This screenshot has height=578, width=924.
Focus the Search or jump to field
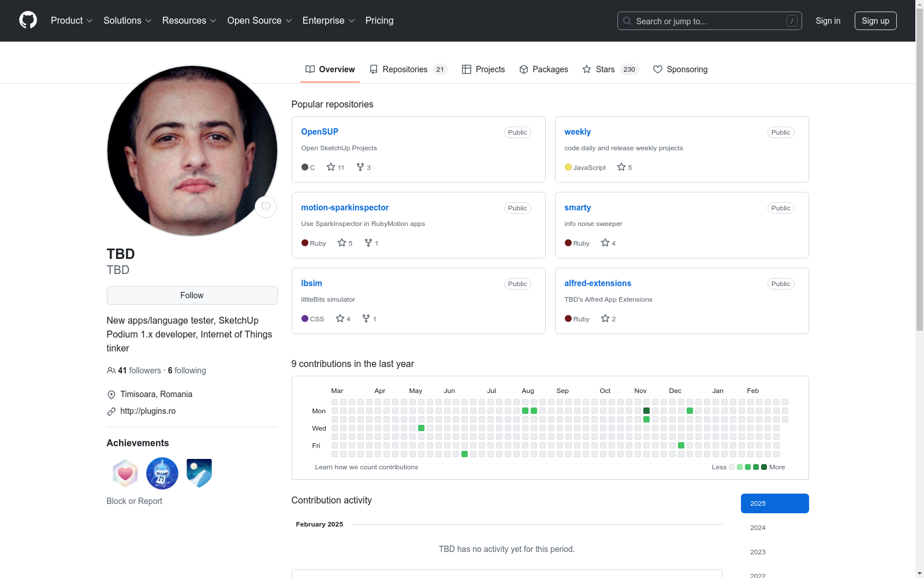[709, 21]
